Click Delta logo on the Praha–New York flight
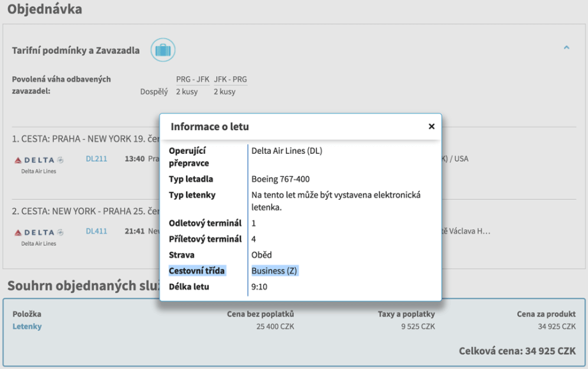This screenshot has height=369, width=588. click(x=39, y=160)
